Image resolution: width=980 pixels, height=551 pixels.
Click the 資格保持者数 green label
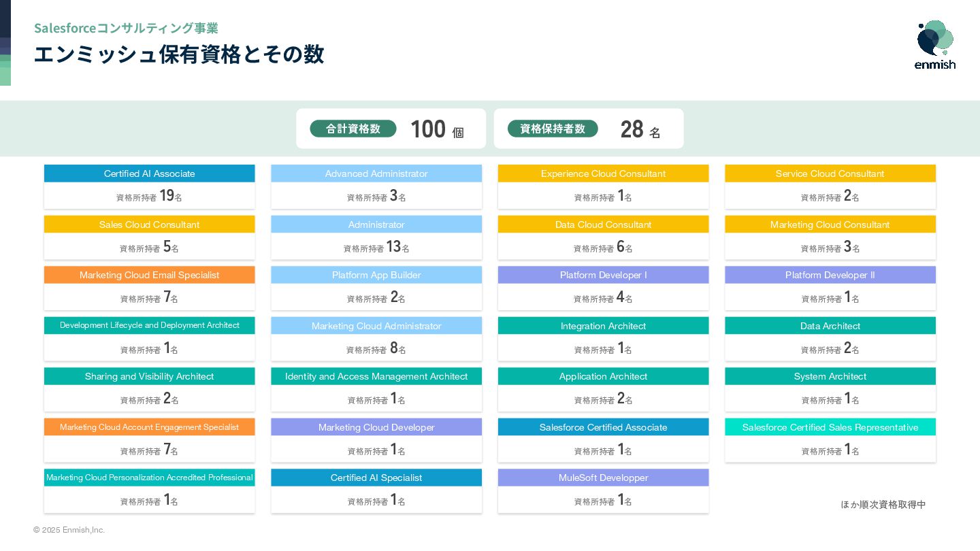coord(553,129)
